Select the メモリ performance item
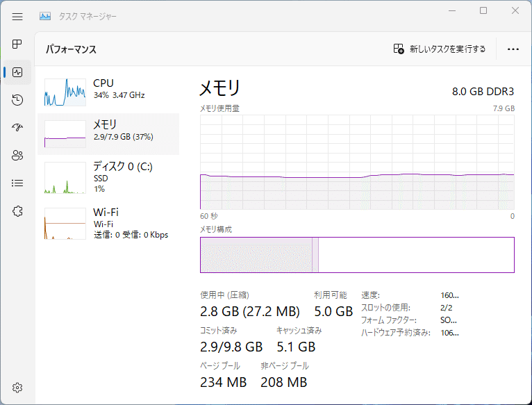This screenshot has height=405, width=532. click(x=108, y=134)
